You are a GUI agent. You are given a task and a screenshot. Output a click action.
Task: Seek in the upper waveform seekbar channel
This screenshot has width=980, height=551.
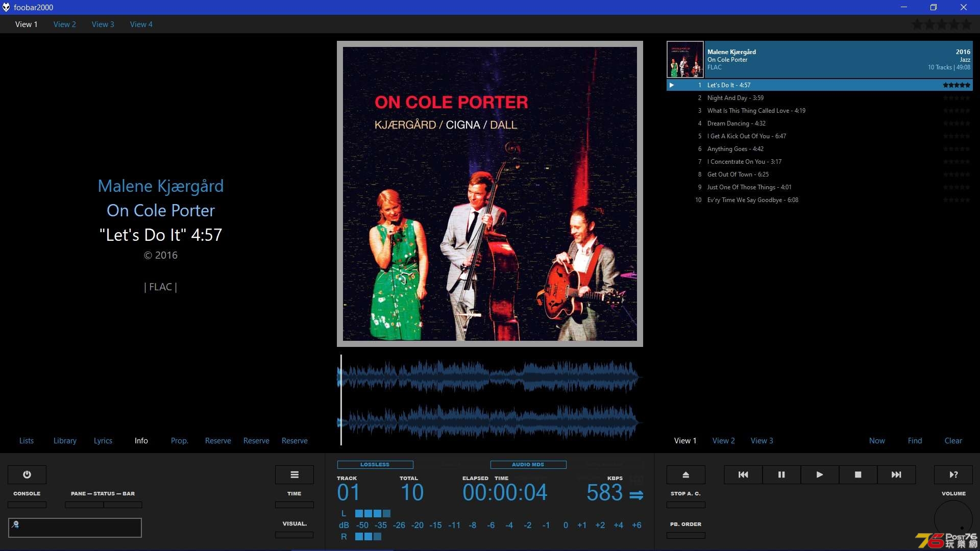(x=490, y=378)
